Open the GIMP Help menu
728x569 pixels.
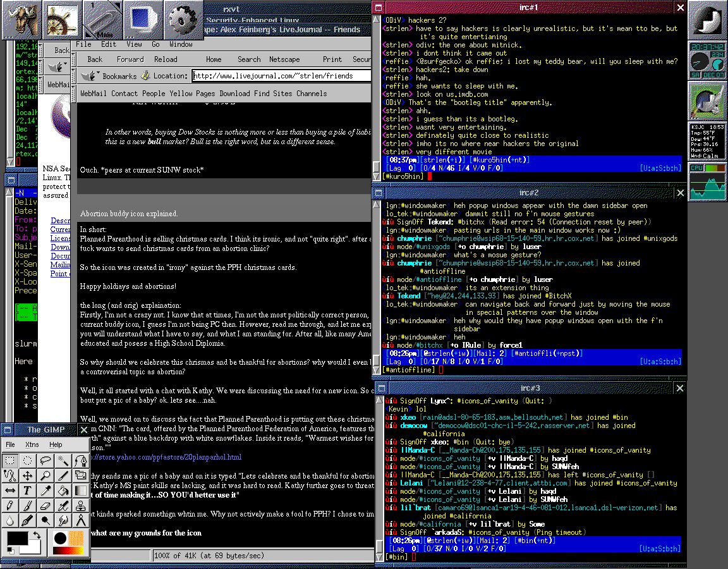click(56, 444)
